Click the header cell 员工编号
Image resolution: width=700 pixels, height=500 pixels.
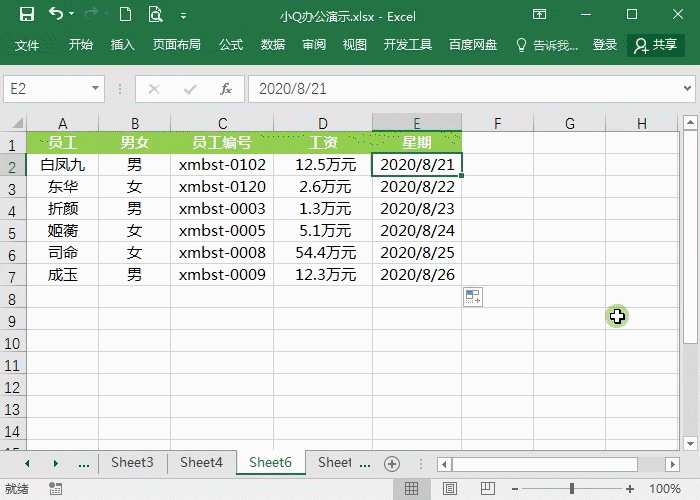click(x=222, y=143)
